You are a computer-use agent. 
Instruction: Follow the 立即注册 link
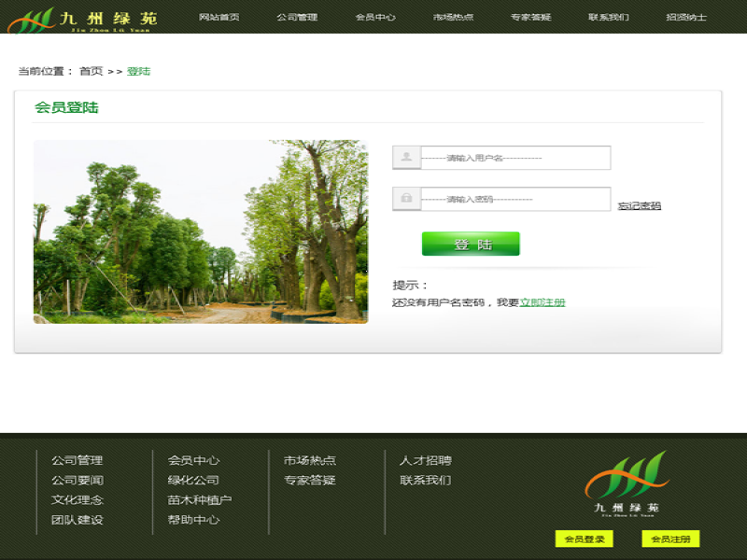point(543,302)
